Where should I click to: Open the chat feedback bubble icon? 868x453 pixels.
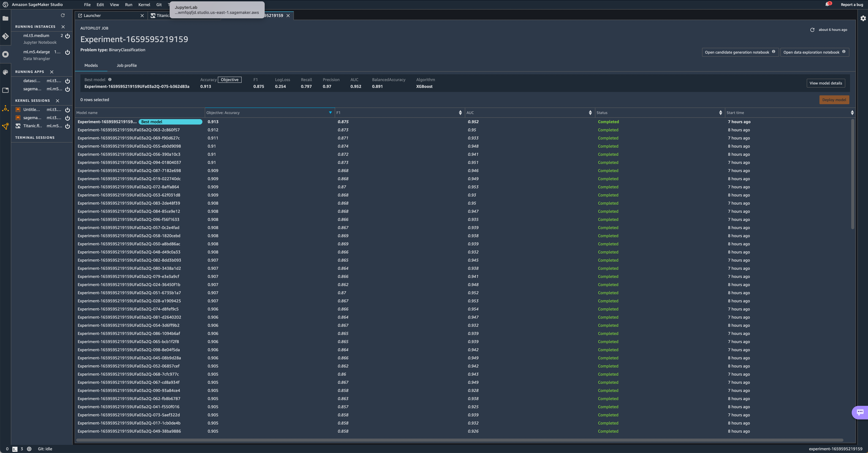[860, 412]
